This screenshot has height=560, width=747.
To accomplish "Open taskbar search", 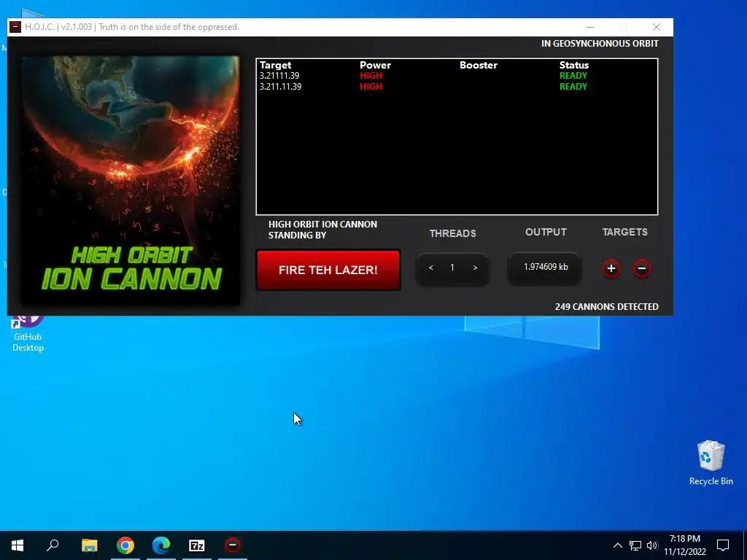I will [53, 545].
